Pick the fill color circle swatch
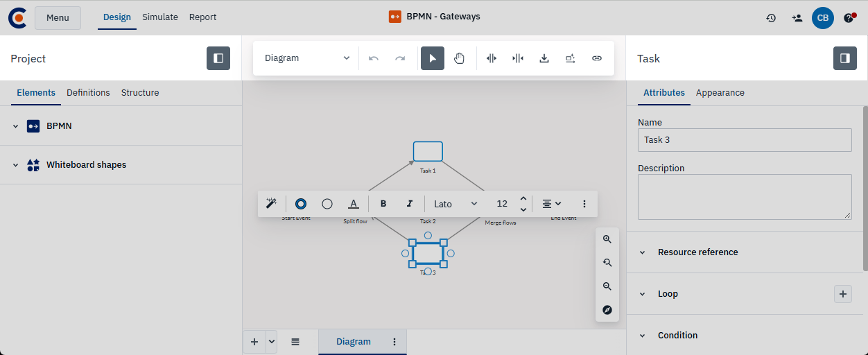 pos(327,204)
